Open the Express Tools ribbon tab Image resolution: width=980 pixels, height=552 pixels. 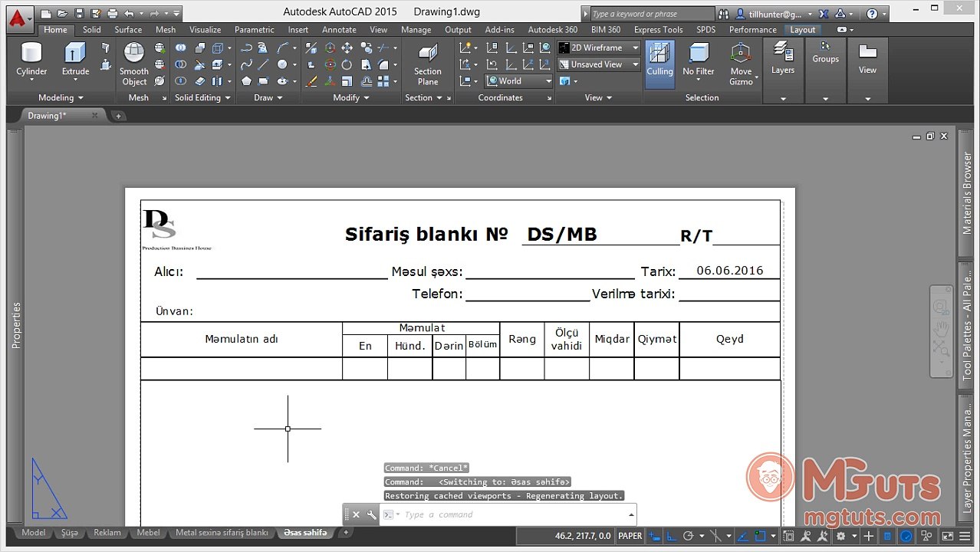point(658,30)
